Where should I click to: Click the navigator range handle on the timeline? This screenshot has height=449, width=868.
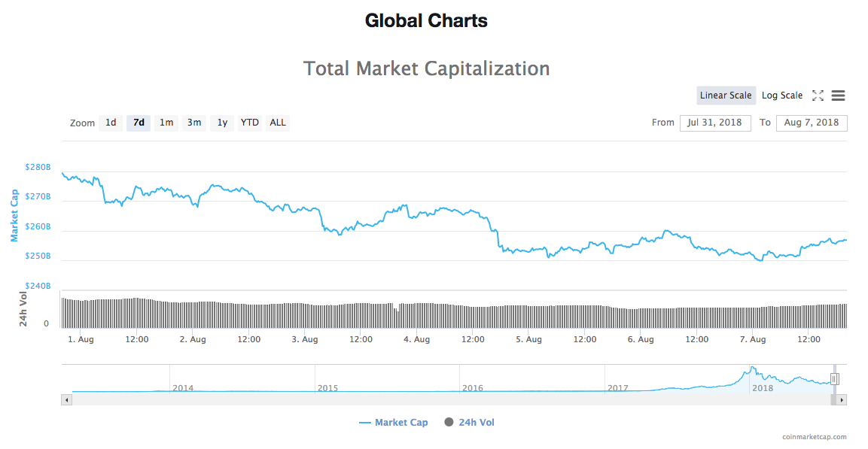(835, 378)
